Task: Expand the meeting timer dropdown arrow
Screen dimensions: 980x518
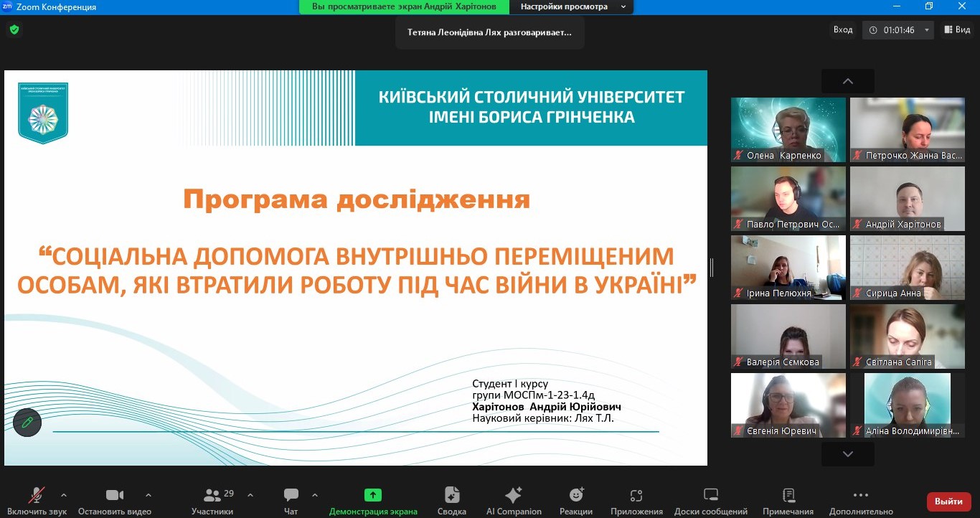Action: point(926,30)
